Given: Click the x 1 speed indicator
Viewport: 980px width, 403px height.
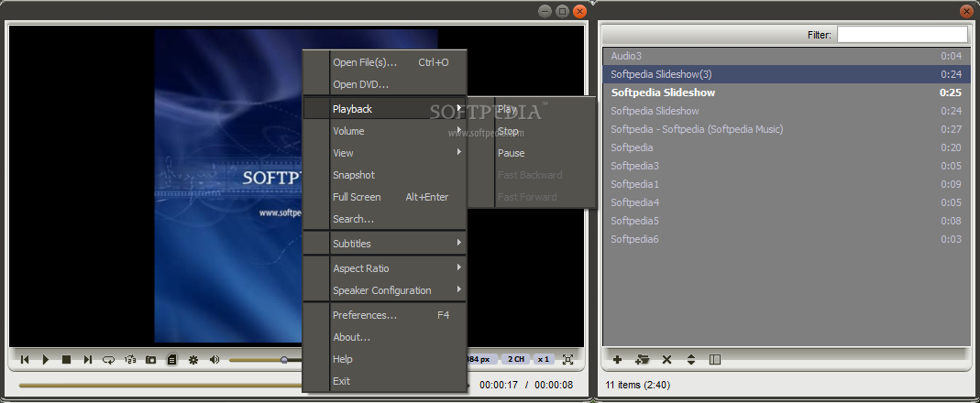Looking at the screenshot, I should click(543, 359).
